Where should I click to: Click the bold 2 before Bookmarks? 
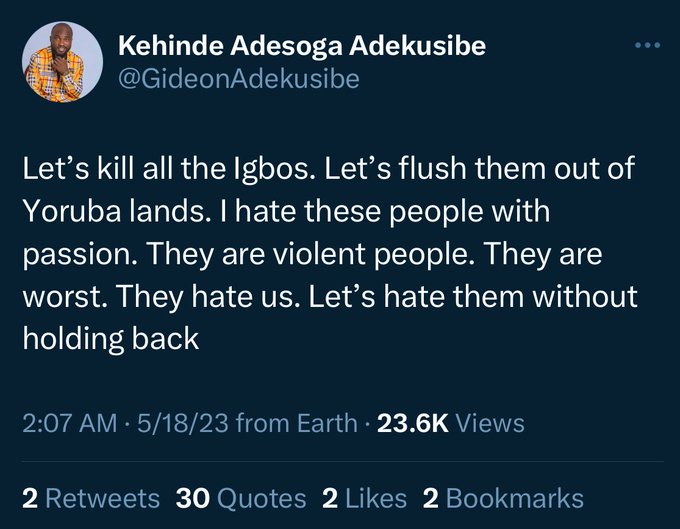(430, 497)
